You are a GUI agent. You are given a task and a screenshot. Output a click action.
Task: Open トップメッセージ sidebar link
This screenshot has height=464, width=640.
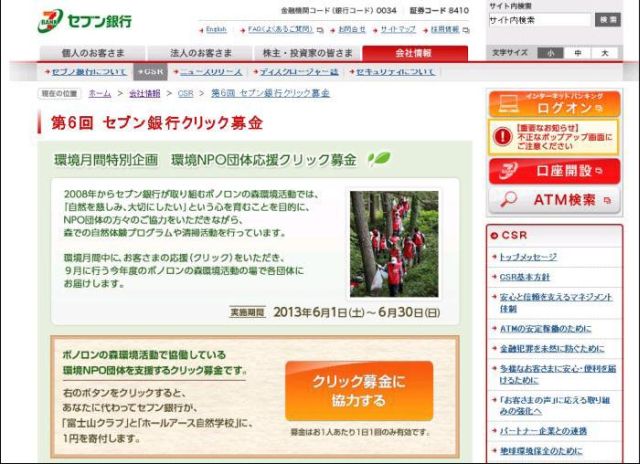point(528,257)
